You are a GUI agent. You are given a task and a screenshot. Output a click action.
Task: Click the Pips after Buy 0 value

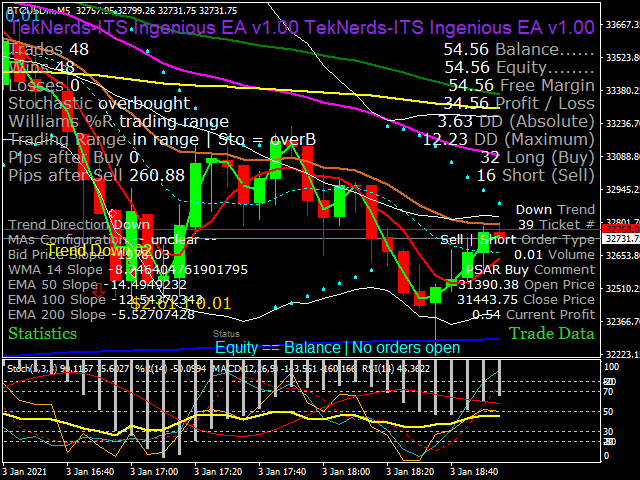[x=73, y=158]
